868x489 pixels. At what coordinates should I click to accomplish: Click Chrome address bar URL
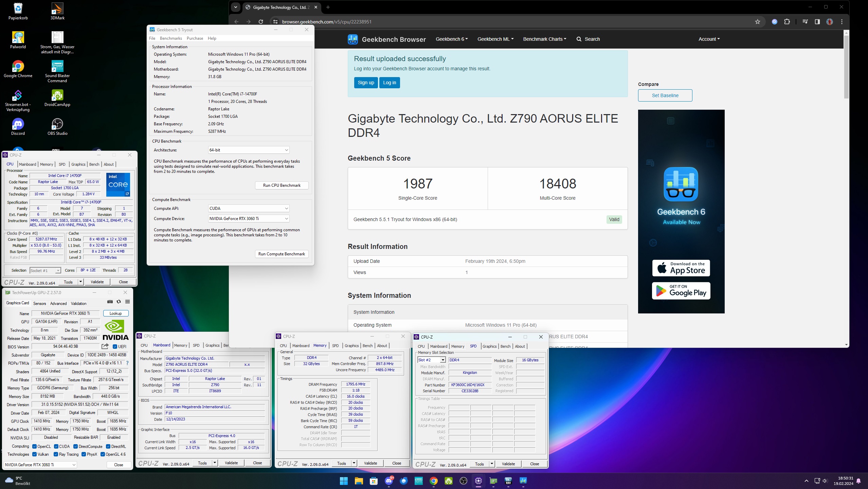[327, 22]
